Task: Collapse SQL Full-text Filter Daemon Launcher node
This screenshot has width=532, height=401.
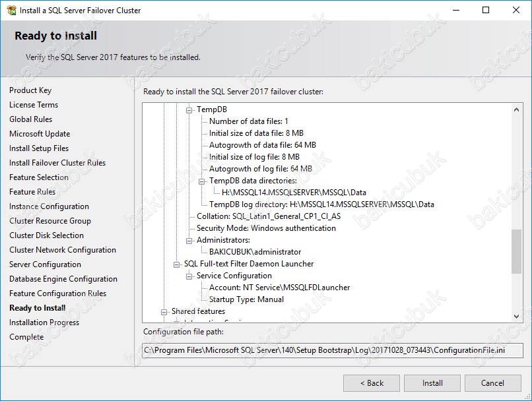Action: [x=176, y=264]
